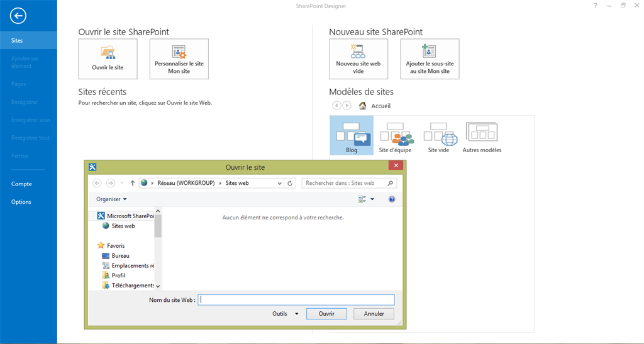Viewport: 644px width, 344px height.
Task: Select Sites web in the navigation tree
Action: click(119, 226)
